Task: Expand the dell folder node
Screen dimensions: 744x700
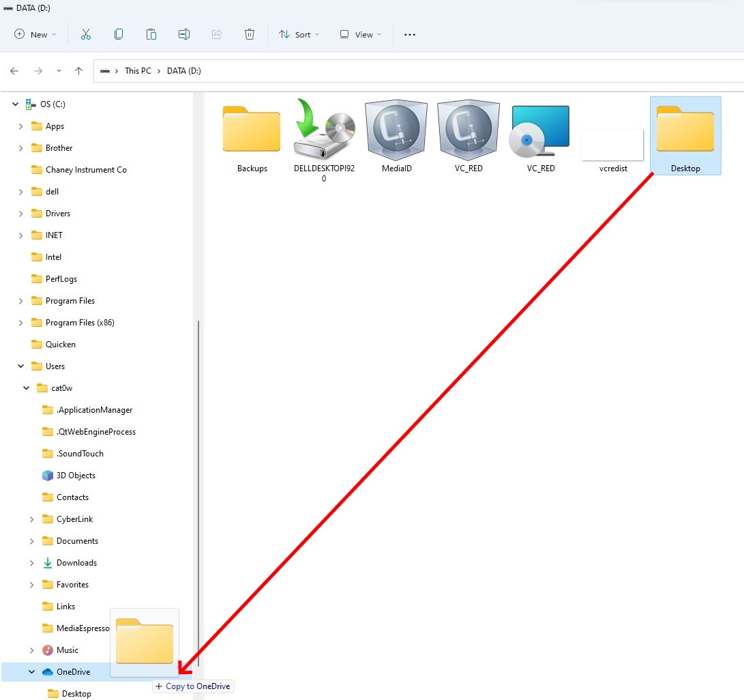Action: (20, 192)
